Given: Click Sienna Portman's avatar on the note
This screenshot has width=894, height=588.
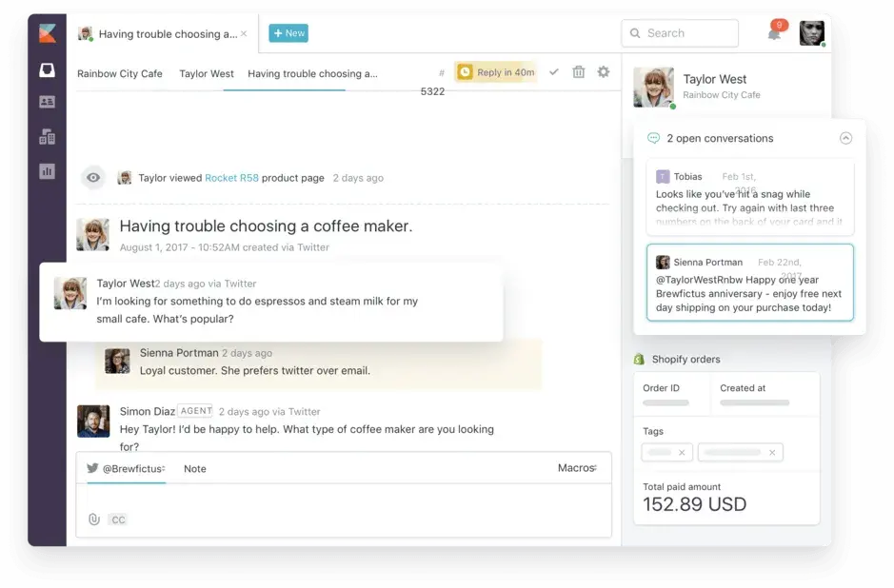Looking at the screenshot, I should pos(117,362).
